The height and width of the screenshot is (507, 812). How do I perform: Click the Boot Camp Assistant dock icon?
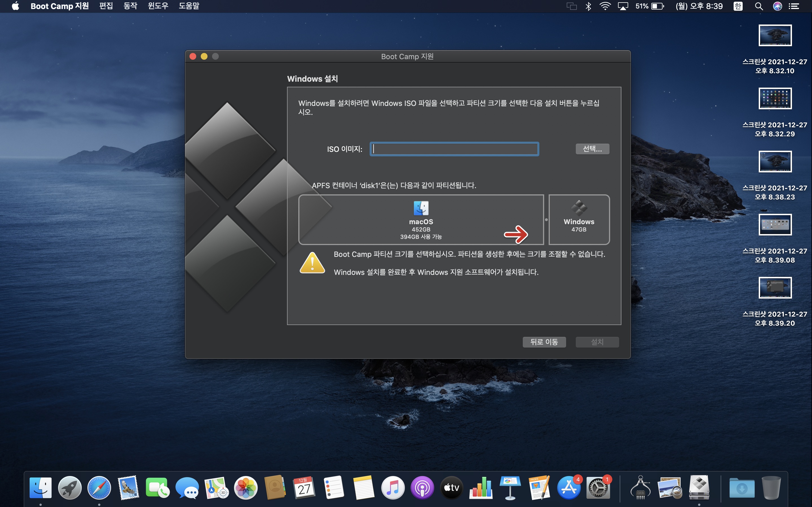699,487
